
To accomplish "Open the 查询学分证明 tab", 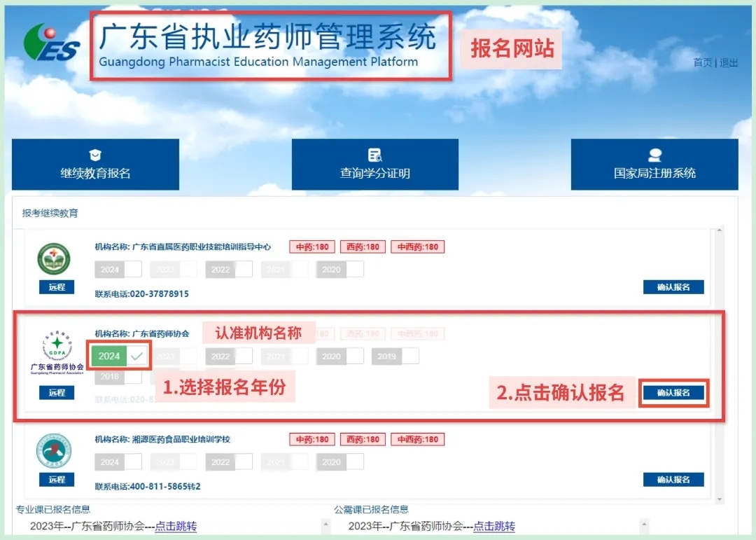I will pyautogui.click(x=374, y=165).
